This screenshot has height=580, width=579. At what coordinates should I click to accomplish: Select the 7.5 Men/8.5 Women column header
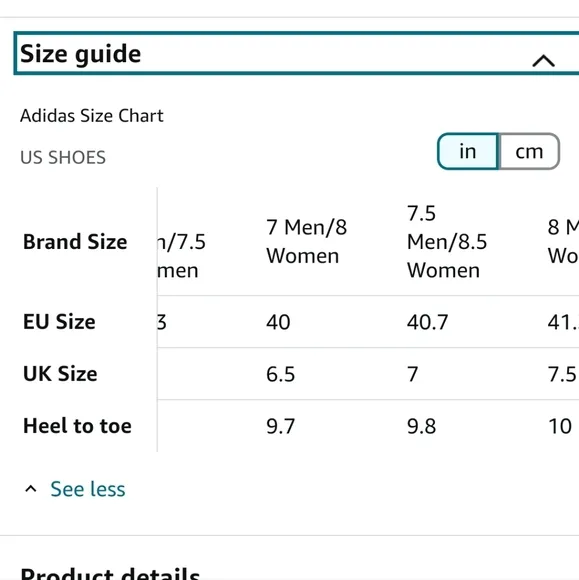pos(447,242)
